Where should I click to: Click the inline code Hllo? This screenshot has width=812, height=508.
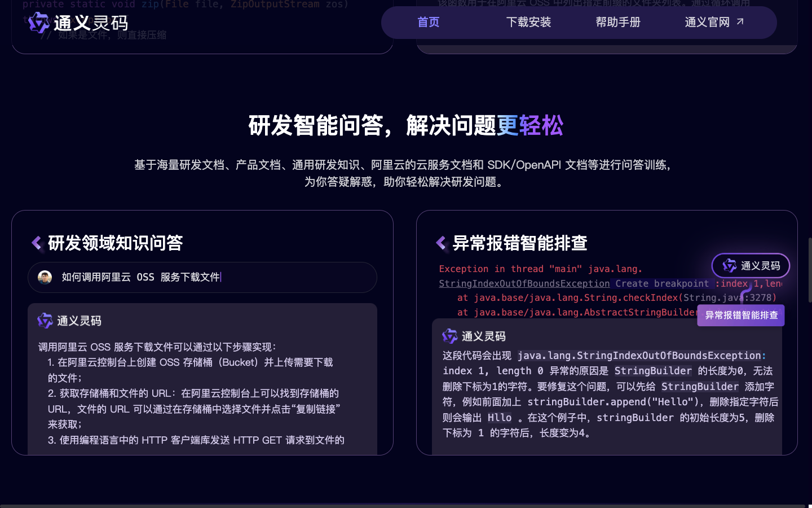click(x=500, y=418)
